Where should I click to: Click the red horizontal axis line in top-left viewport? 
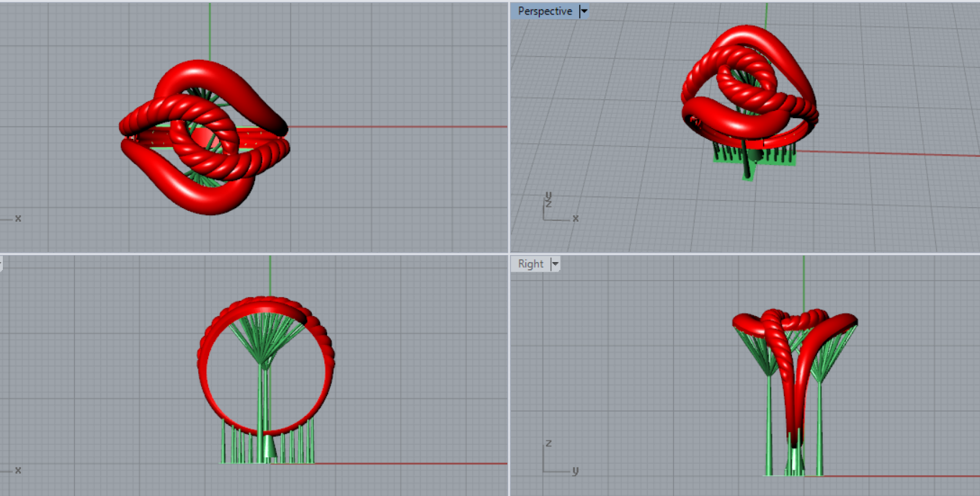coord(396,127)
